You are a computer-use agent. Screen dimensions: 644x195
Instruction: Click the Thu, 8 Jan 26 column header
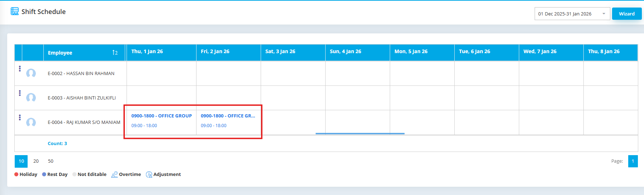coord(611,52)
